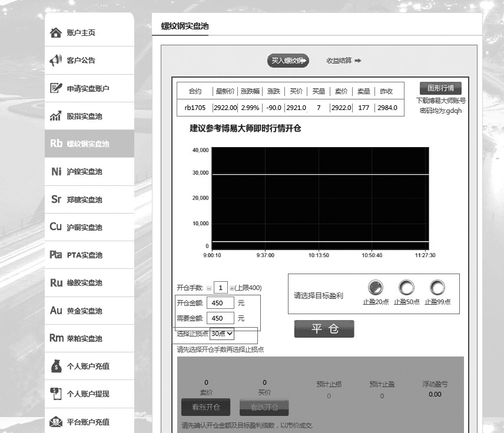Click the 客户公告 megaphone icon
504x433 pixels.
coord(55,60)
